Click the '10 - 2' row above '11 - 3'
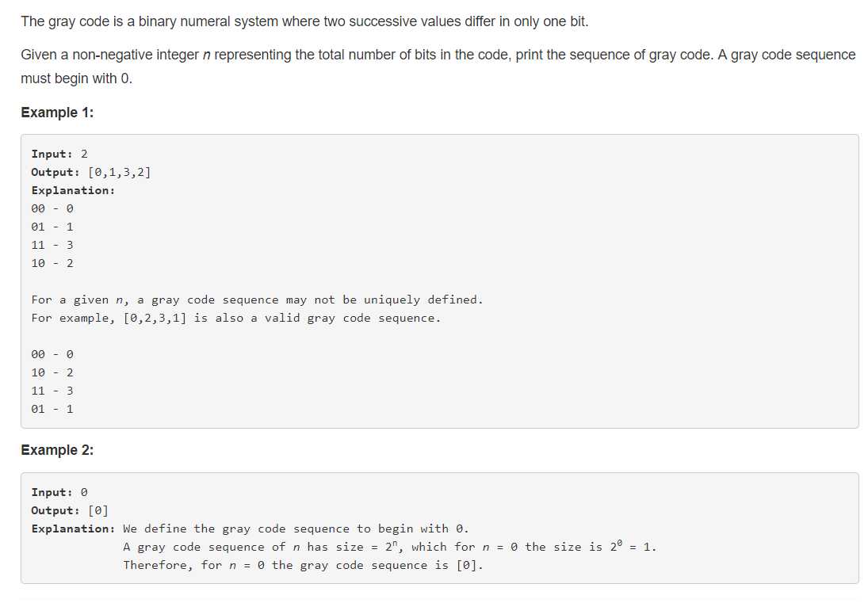Screen dimensions: 868x603 coord(52,372)
